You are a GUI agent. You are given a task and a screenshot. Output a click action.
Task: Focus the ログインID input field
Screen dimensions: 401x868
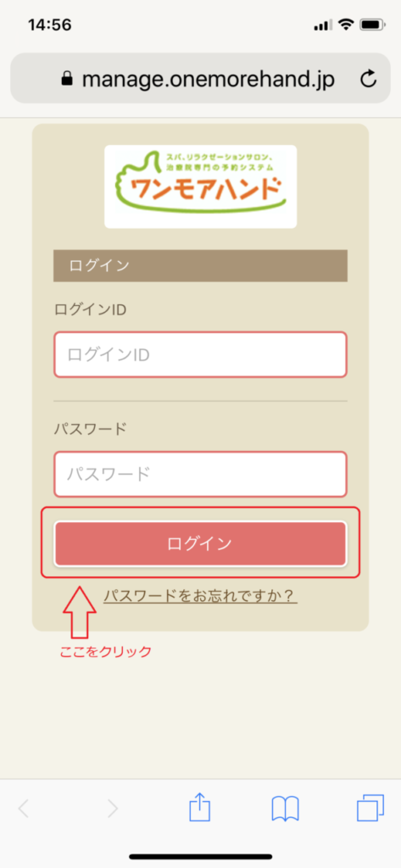pyautogui.click(x=200, y=354)
